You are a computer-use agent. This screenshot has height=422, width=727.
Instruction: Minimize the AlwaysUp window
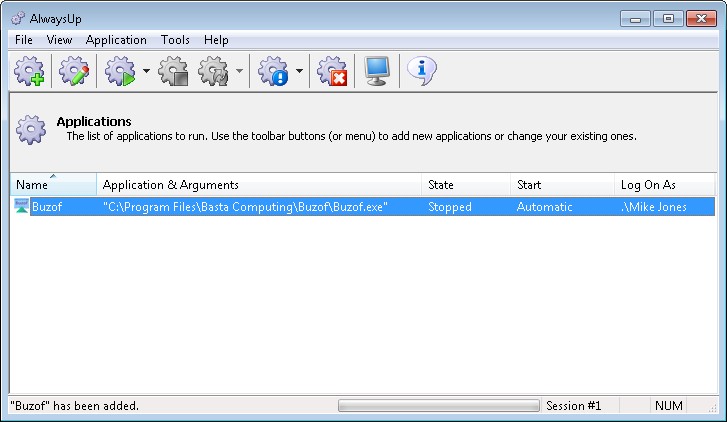[635, 19]
